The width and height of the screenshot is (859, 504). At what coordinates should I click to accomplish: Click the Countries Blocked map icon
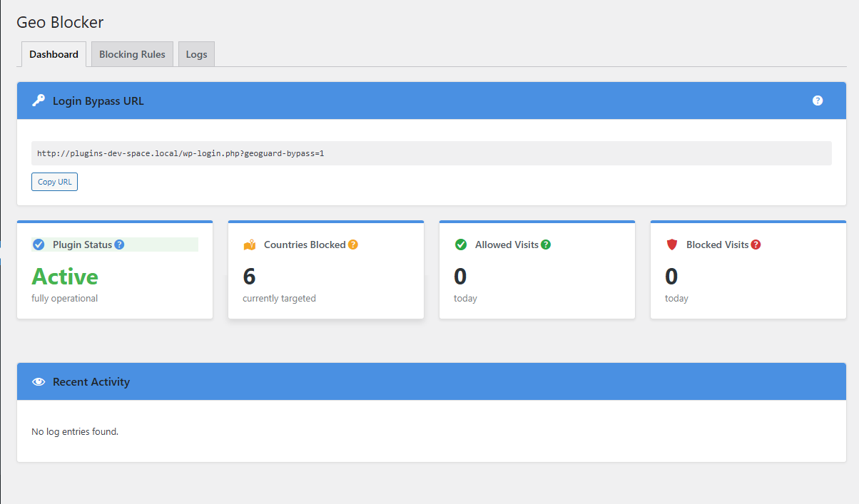coord(249,245)
